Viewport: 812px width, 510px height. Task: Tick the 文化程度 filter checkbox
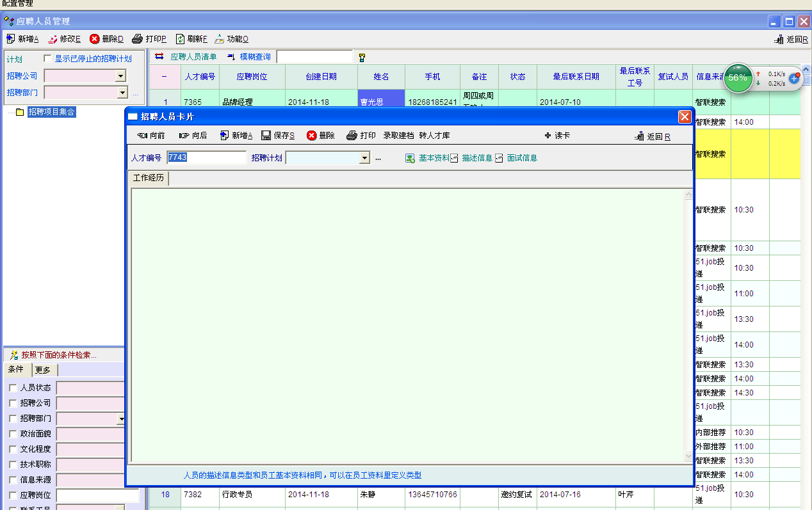(13, 449)
